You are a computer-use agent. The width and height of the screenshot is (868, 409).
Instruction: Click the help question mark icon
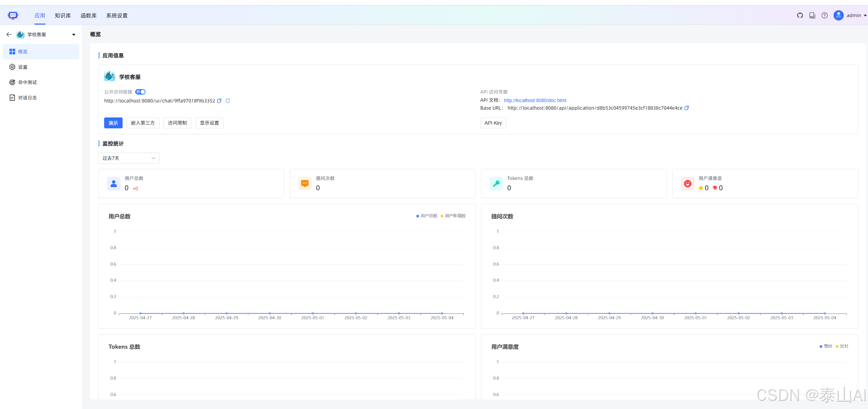pyautogui.click(x=824, y=15)
